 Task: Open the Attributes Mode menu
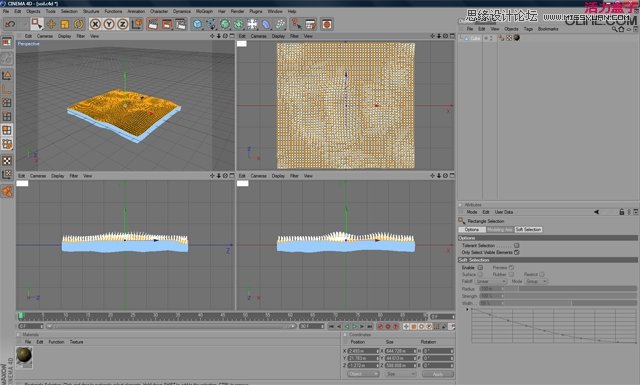[x=472, y=212]
